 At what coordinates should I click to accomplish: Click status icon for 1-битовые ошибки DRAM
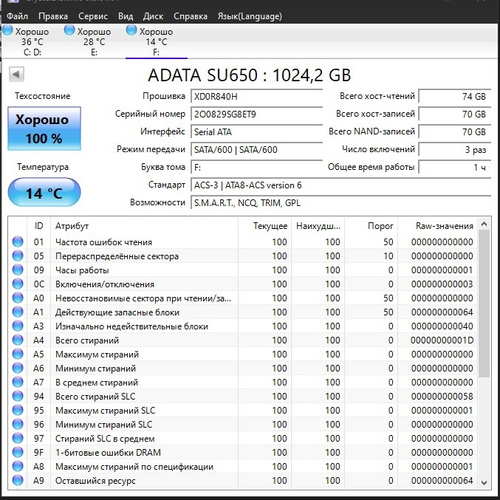click(x=18, y=452)
